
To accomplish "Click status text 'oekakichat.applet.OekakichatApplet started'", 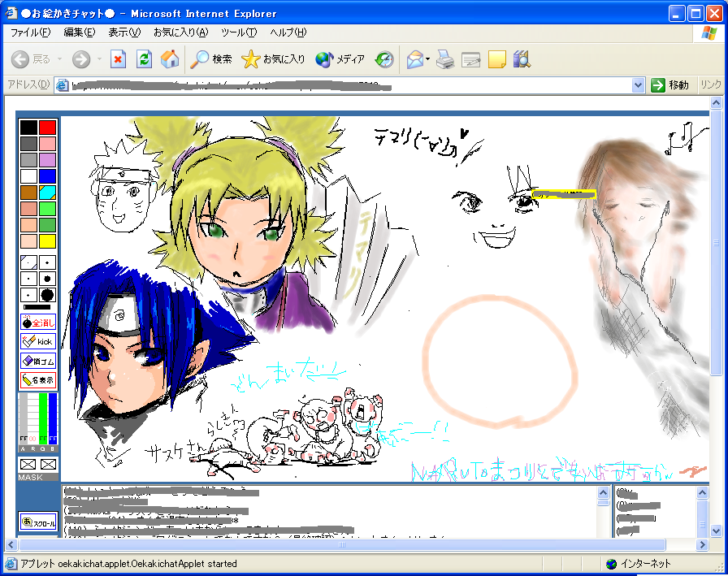I will point(147,564).
